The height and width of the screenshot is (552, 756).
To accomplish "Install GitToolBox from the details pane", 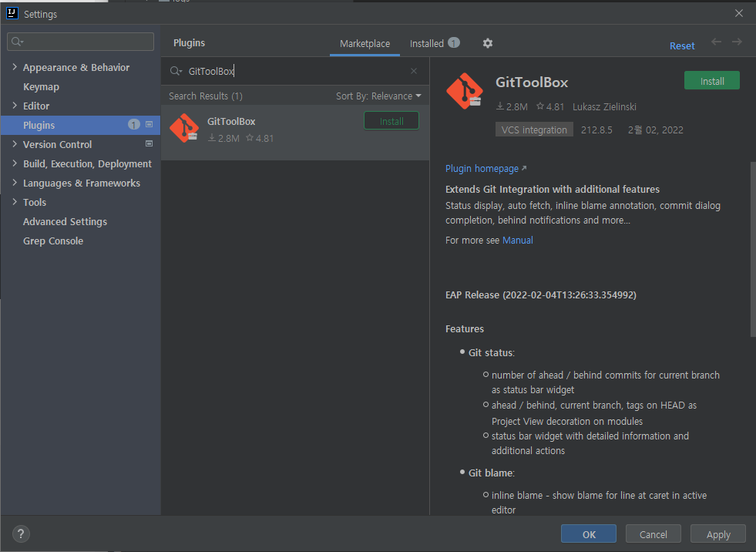I will [711, 81].
